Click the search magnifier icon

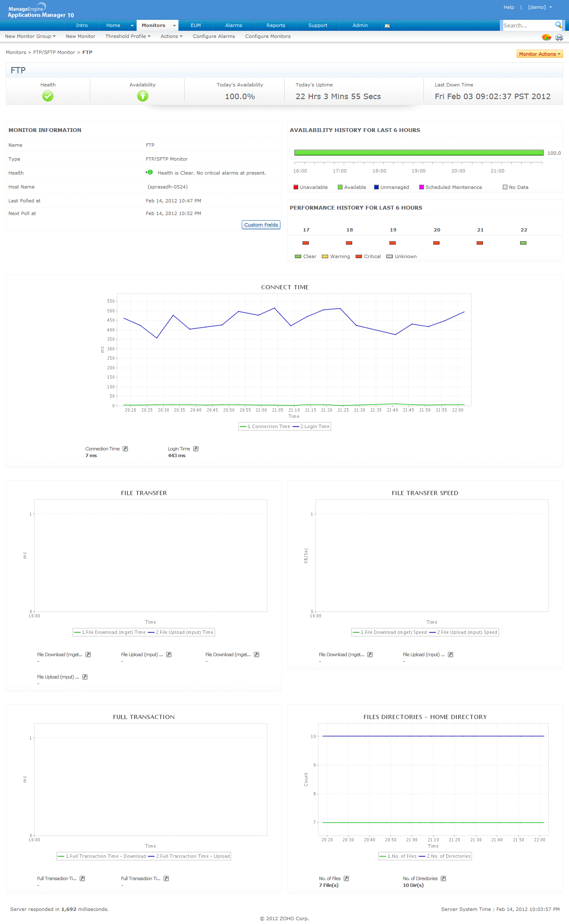pos(558,25)
